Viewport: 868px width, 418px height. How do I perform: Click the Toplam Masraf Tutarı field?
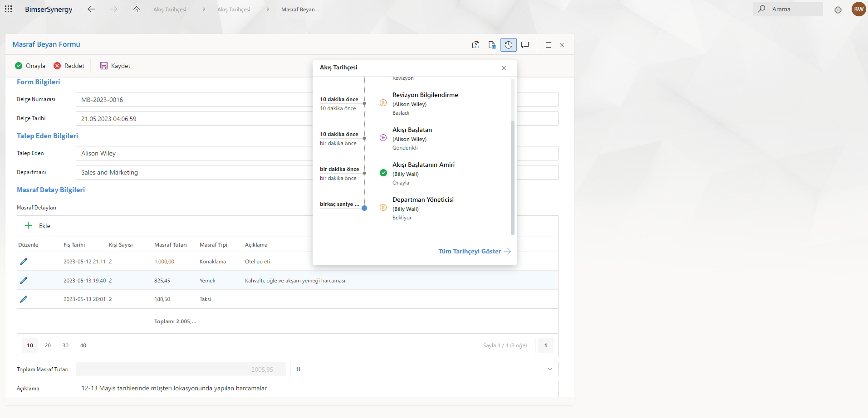point(180,369)
